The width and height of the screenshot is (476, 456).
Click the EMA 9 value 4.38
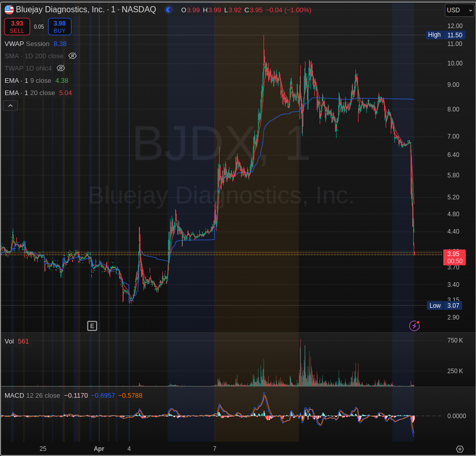click(62, 80)
